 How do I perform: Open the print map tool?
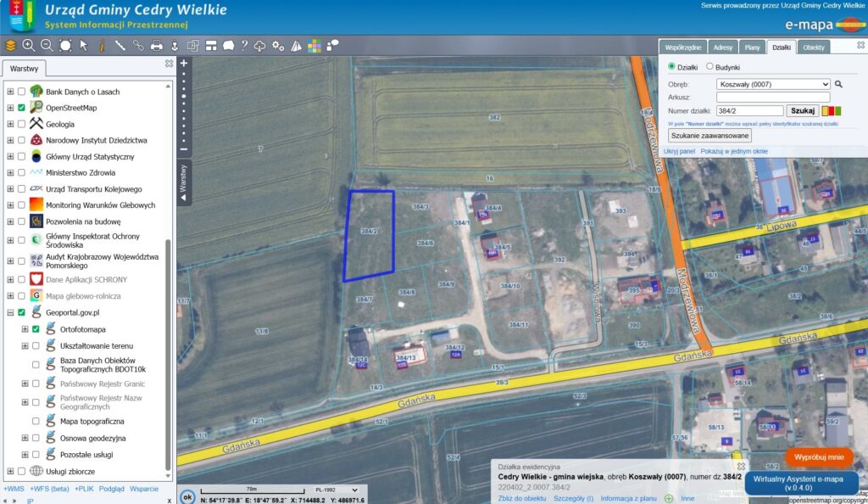tap(157, 46)
